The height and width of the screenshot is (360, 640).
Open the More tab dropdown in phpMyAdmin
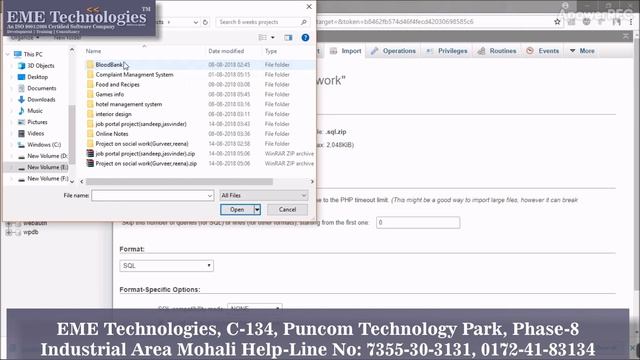[582, 51]
